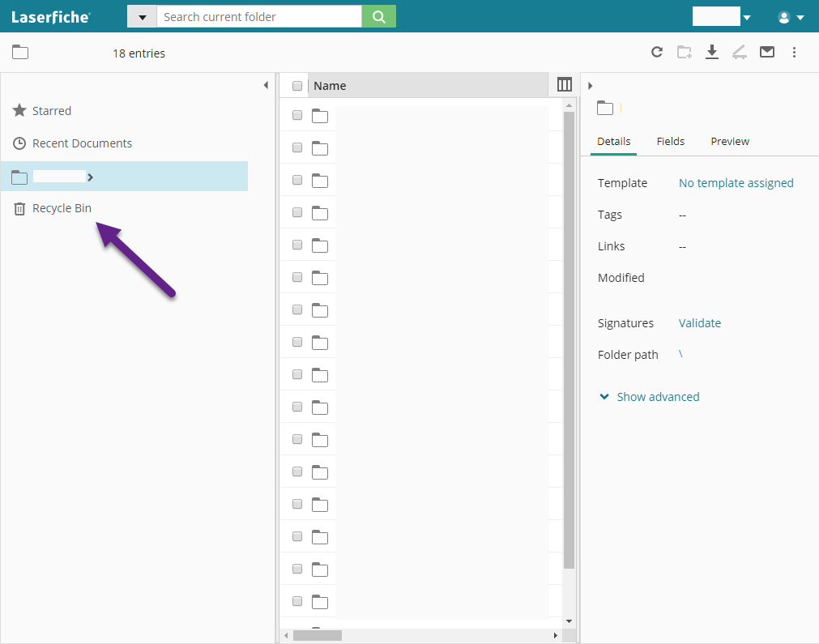The width and height of the screenshot is (819, 644).
Task: Focus the Search current folder field
Action: pos(259,17)
